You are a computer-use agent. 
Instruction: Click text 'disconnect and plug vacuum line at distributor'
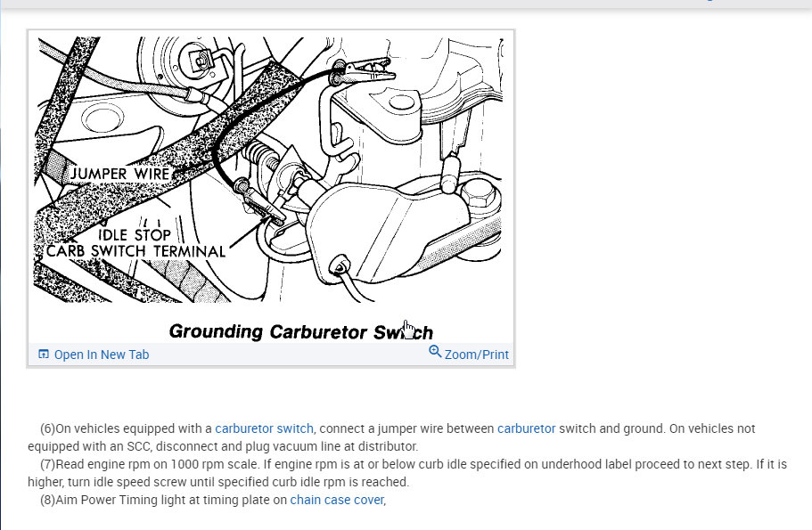pyautogui.click(x=287, y=446)
